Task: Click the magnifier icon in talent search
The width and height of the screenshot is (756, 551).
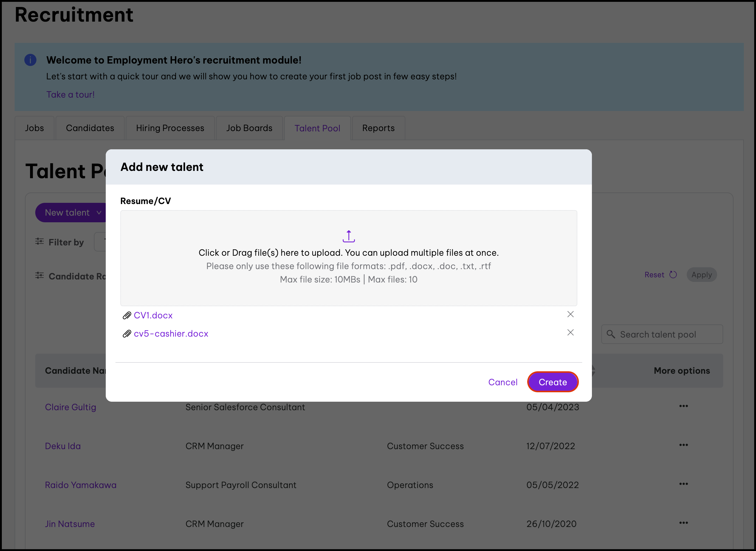Action: [611, 334]
